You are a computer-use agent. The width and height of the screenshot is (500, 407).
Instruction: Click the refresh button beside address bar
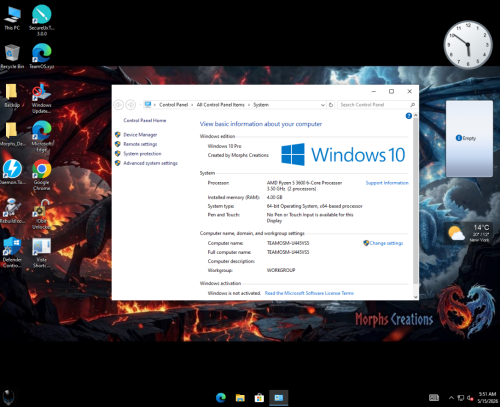[331, 105]
